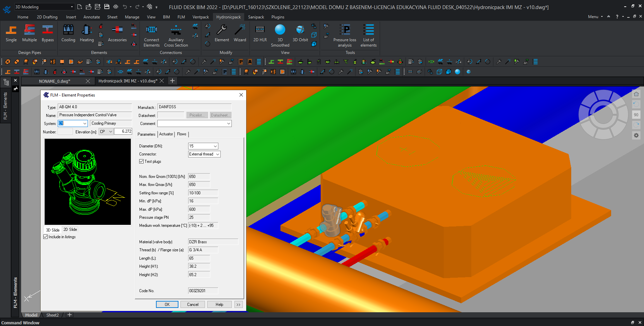
Task: Open the Connector type dropdown
Action: 217,154
